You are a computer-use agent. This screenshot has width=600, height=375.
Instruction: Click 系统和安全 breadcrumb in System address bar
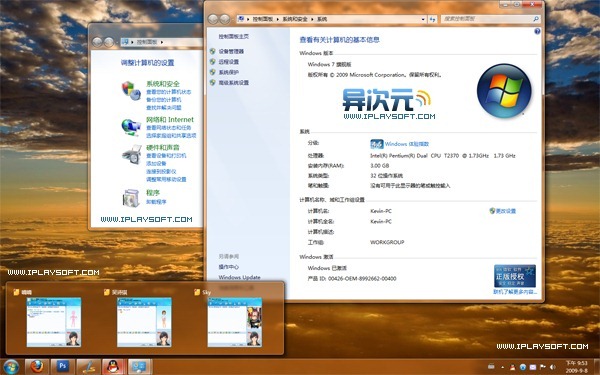click(x=295, y=19)
